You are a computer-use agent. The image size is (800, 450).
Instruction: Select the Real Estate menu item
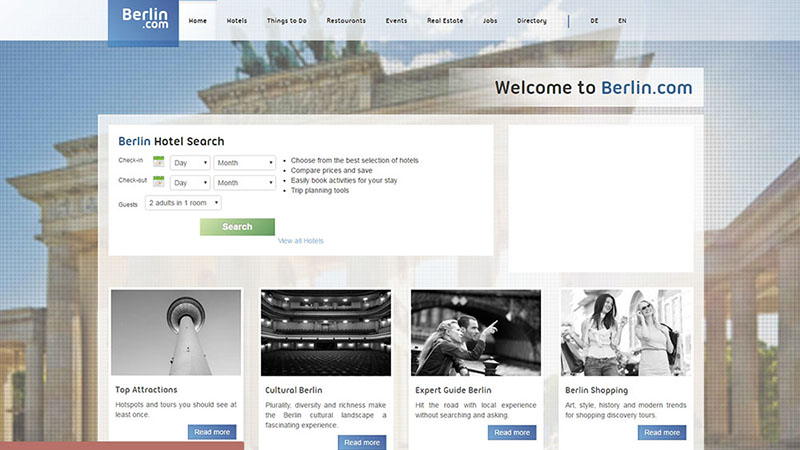pyautogui.click(x=445, y=21)
